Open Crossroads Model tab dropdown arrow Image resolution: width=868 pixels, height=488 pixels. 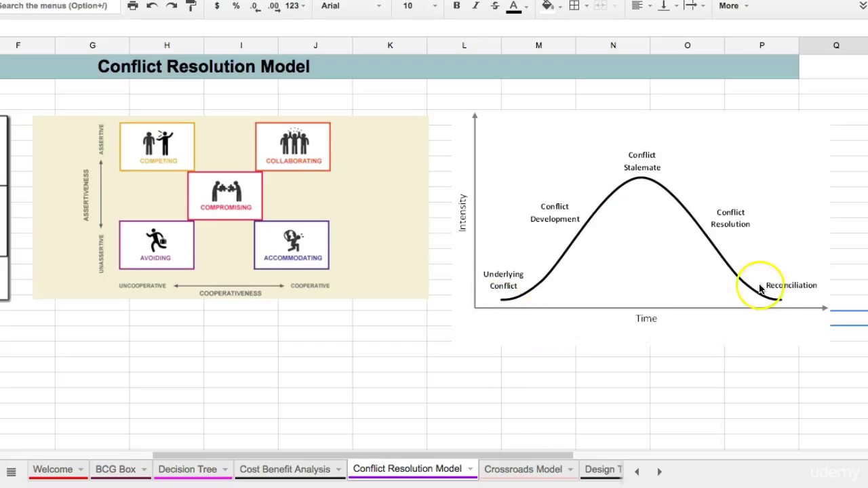click(570, 470)
